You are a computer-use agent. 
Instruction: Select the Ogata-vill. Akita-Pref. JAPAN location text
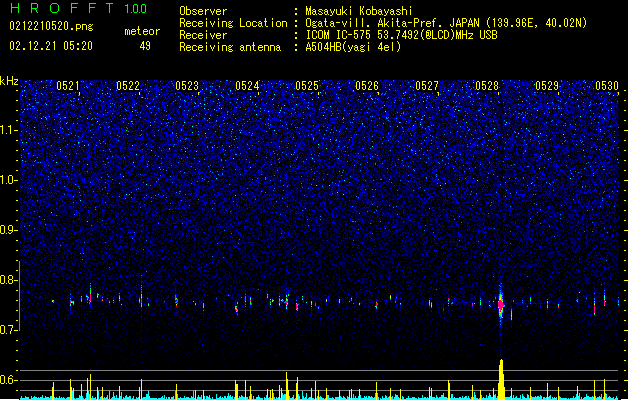tap(446, 23)
